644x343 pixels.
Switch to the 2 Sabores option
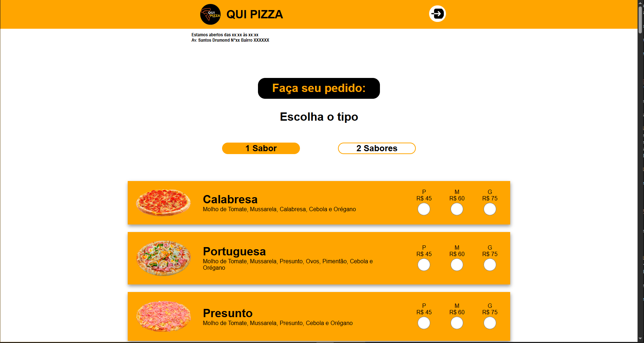377,148
